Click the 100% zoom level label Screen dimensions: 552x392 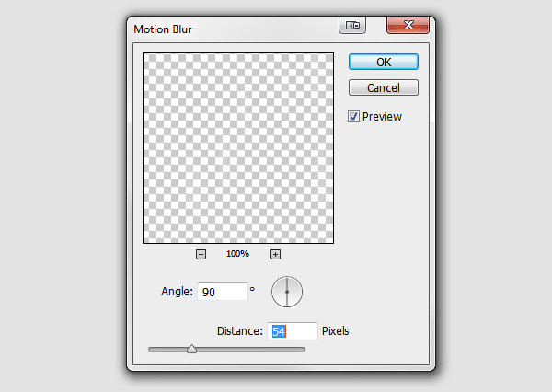[238, 254]
